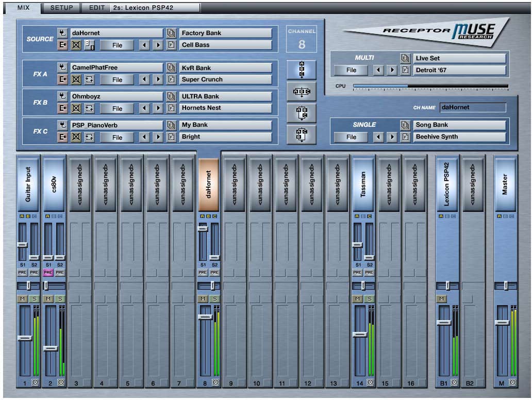Open the CamelPhatFree plug-in selector
The image size is (532, 400).
point(116,68)
